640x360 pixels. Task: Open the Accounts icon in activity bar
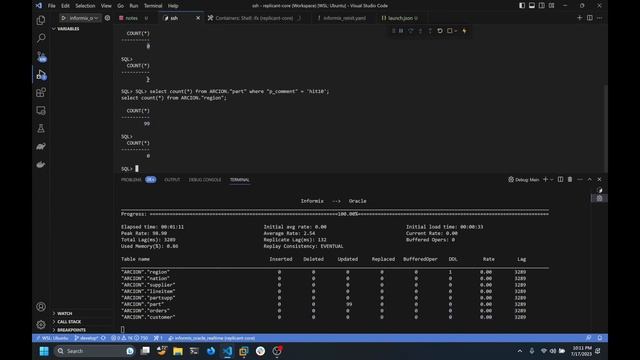[x=41, y=307]
